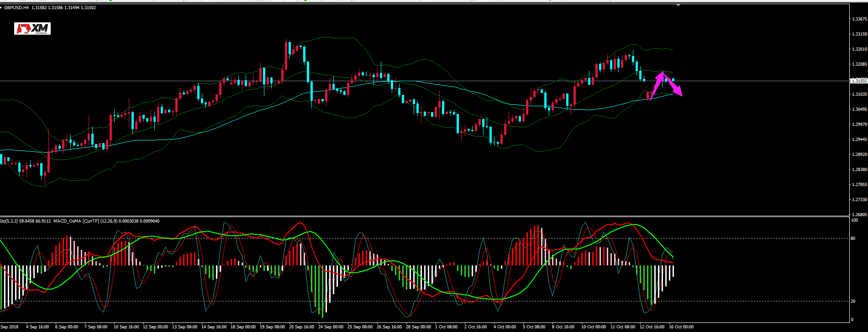Click the '5 Oct 08:00' time axis label
Image resolution: width=868 pixels, height=332 pixels.
coord(534,327)
